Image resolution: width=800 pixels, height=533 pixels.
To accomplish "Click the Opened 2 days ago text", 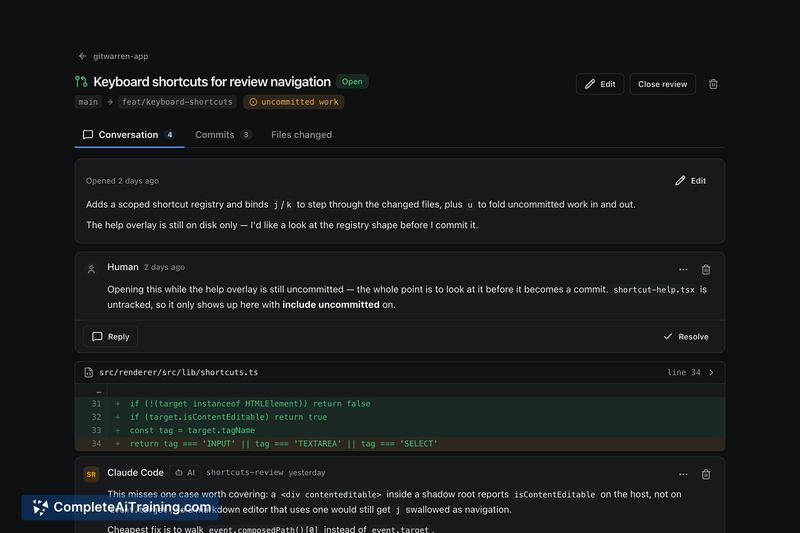I will [x=122, y=181].
